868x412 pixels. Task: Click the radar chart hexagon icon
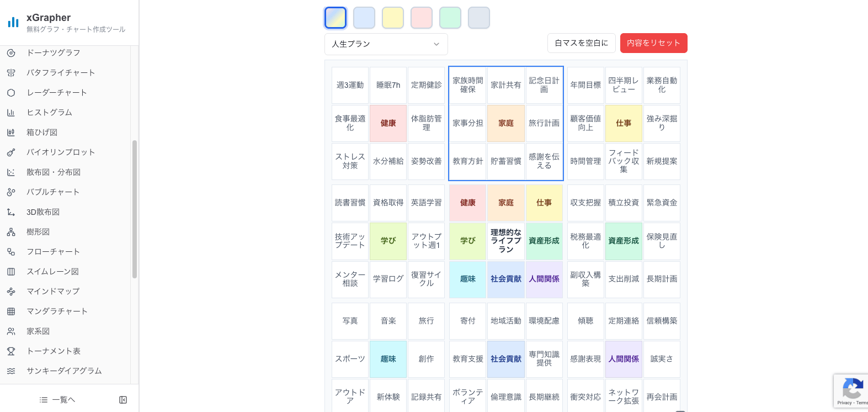(11, 93)
